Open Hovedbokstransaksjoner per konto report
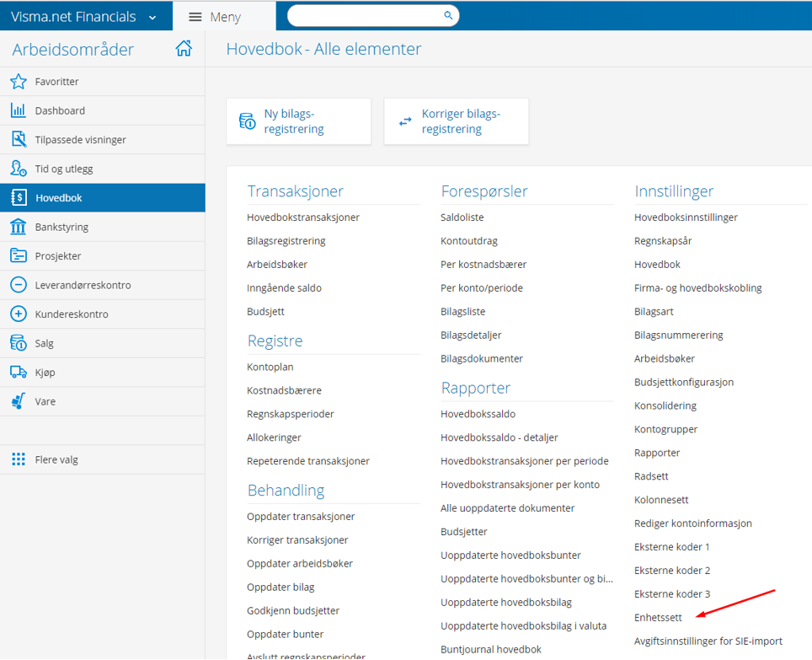Screen dimensions: 812x660 point(520,485)
